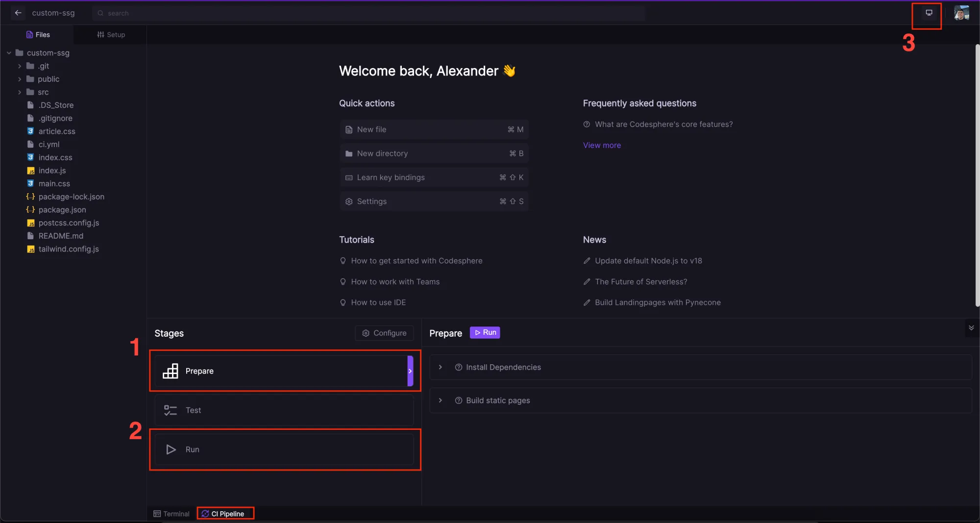Expand the .git folder

point(20,66)
